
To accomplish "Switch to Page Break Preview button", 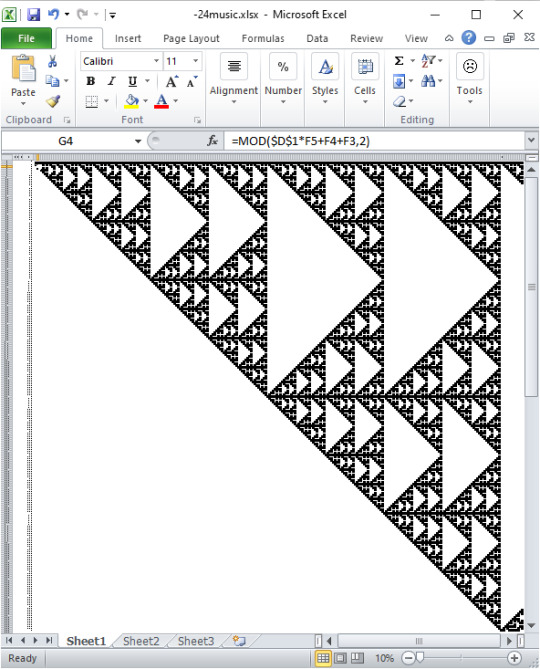I will (357, 658).
